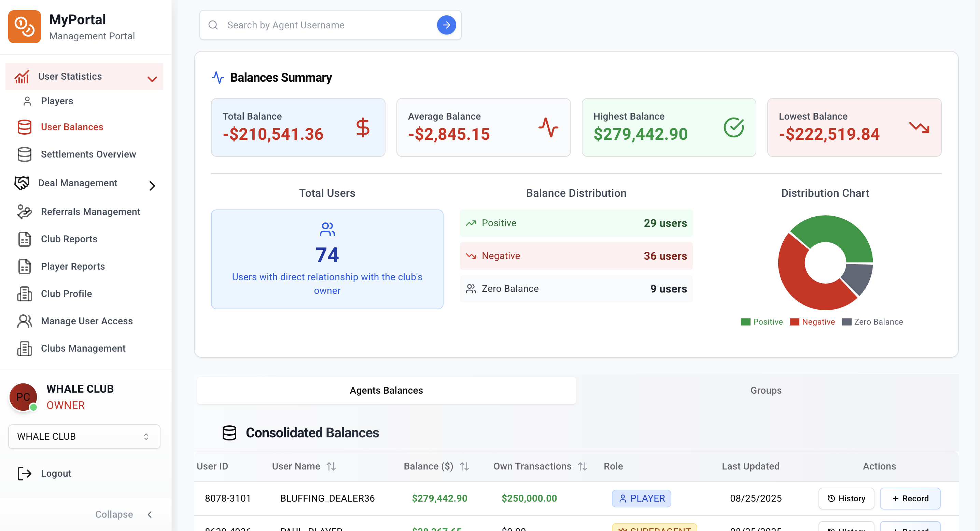Click the trending-down icon in Lowest Balance

(x=919, y=127)
